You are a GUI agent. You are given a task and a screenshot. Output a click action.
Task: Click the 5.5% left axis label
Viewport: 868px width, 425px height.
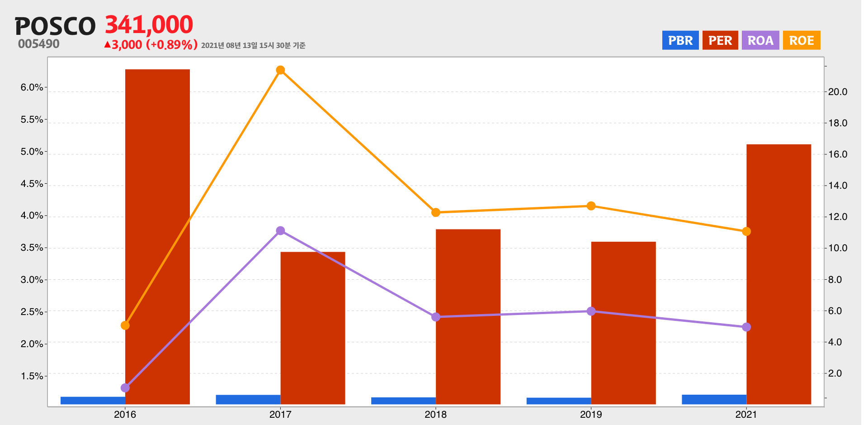coord(32,120)
